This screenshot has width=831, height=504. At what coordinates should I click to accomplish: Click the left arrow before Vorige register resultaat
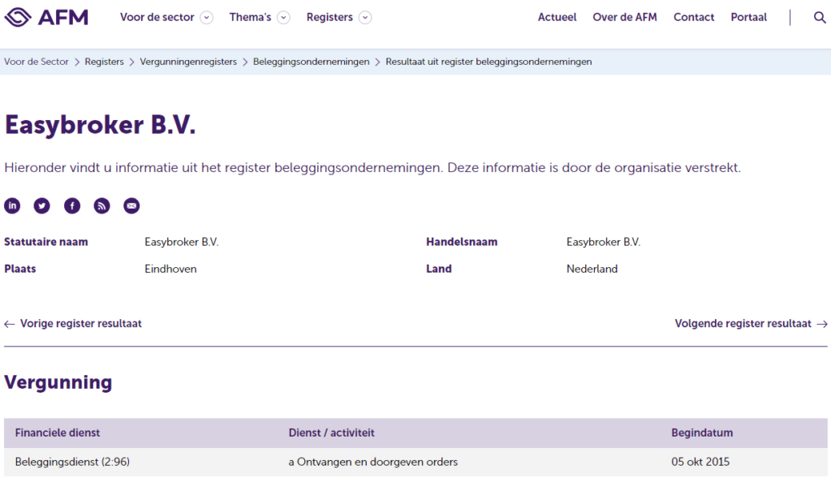pyautogui.click(x=10, y=324)
